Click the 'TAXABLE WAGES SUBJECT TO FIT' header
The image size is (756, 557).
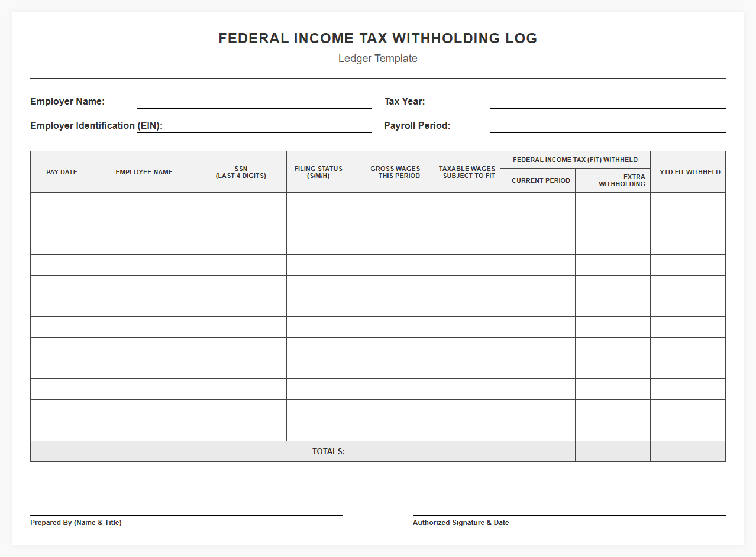coord(463,172)
